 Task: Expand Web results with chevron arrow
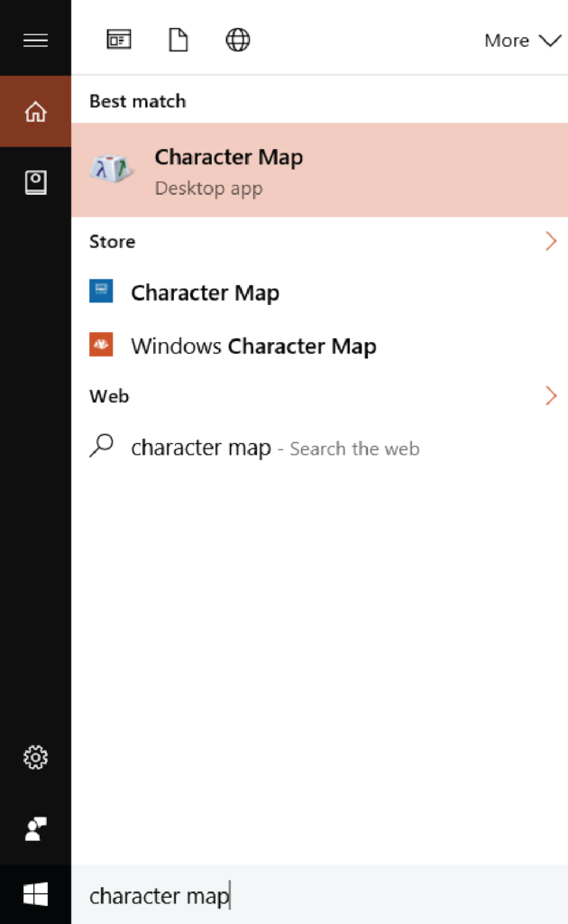click(551, 395)
